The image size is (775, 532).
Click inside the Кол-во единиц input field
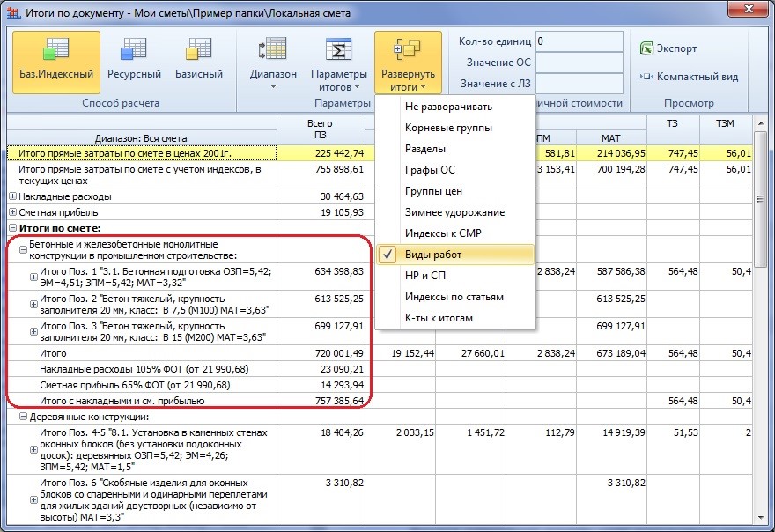click(579, 41)
